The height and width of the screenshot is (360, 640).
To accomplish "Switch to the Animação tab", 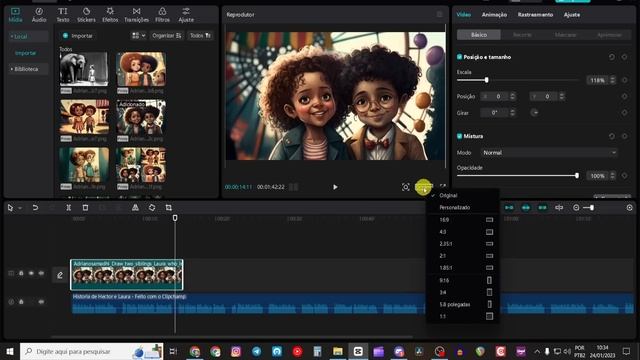I will (x=494, y=15).
